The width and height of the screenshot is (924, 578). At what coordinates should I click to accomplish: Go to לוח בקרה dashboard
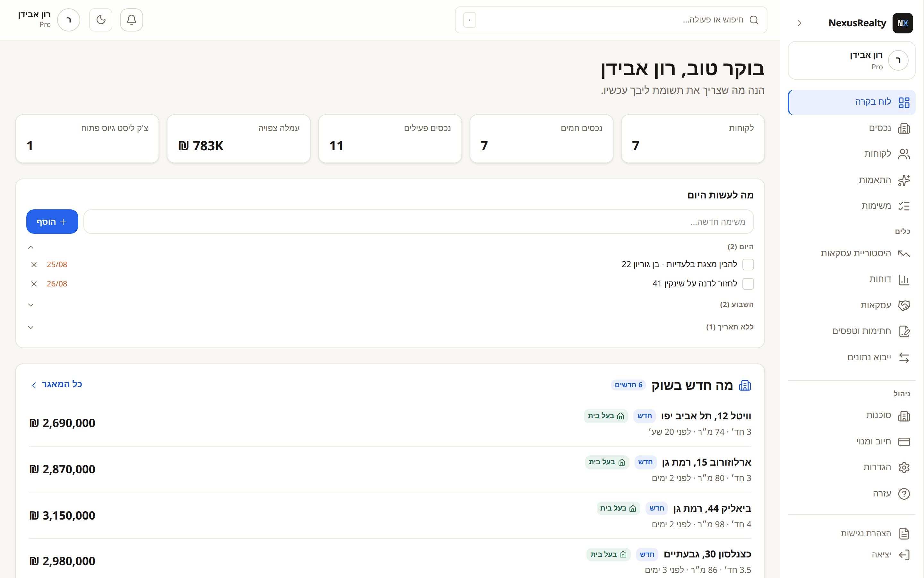point(851,102)
